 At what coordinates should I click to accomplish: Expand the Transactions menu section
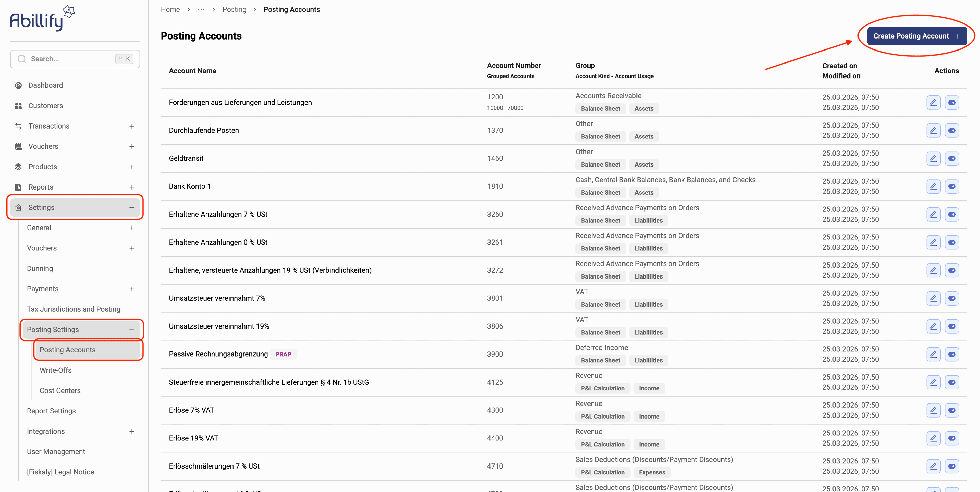[132, 126]
